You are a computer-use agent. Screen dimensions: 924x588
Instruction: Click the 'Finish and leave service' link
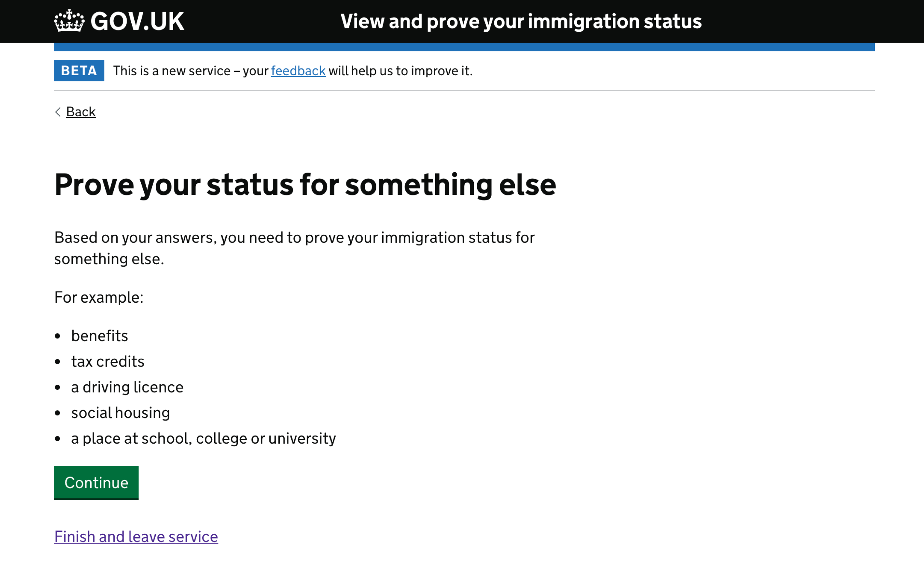pos(136,537)
